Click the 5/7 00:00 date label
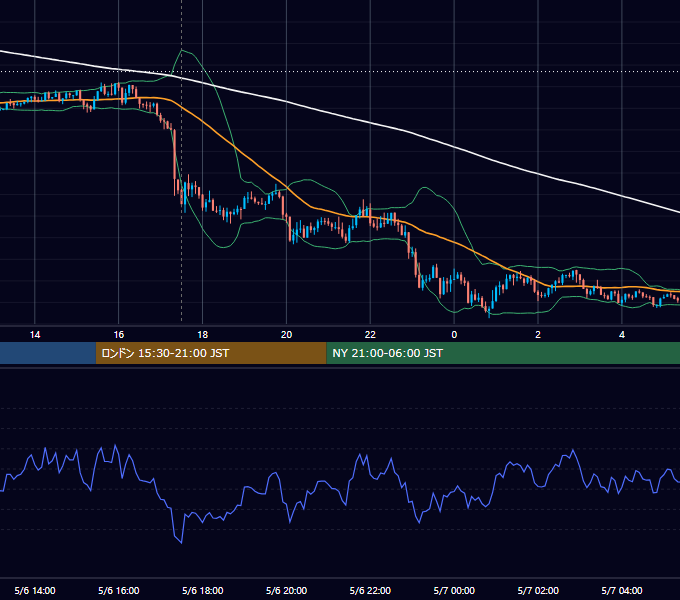This screenshot has width=680, height=600. pos(454,590)
